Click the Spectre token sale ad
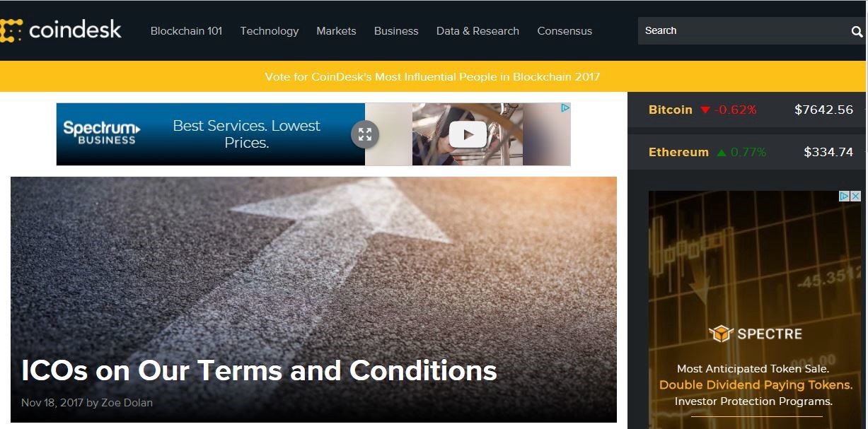868x429 pixels. [755, 310]
